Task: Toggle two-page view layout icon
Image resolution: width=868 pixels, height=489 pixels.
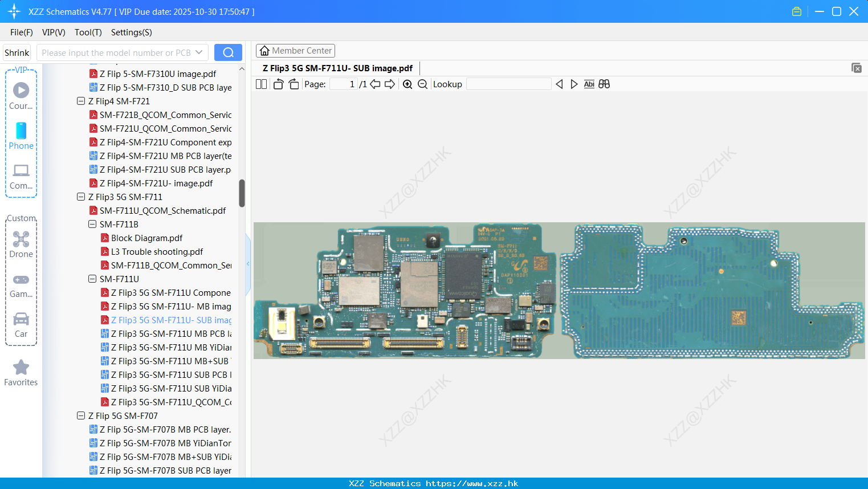Action: coord(261,84)
